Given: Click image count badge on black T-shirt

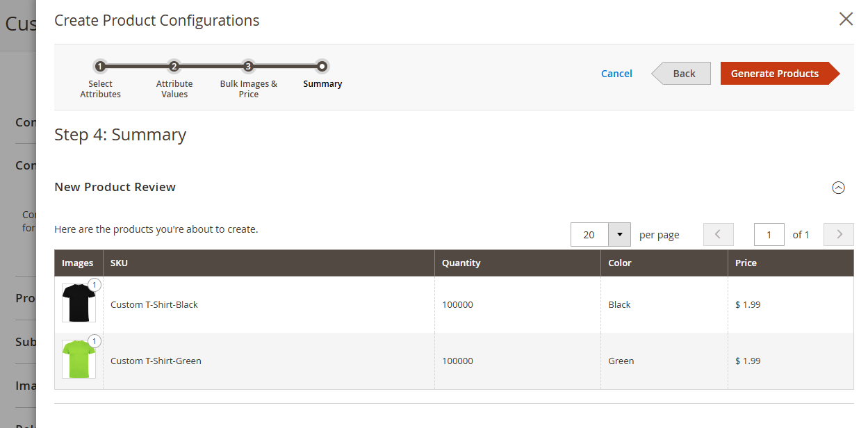Looking at the screenshot, I should point(95,285).
